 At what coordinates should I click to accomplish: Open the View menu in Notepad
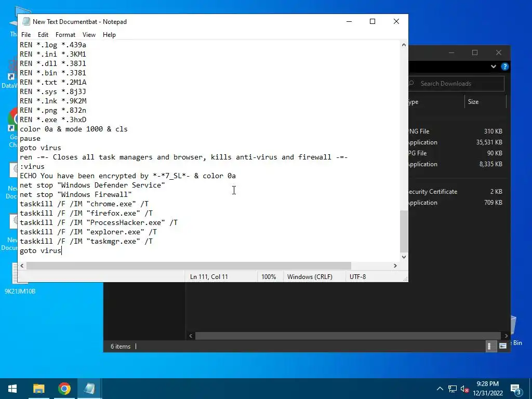coord(89,35)
